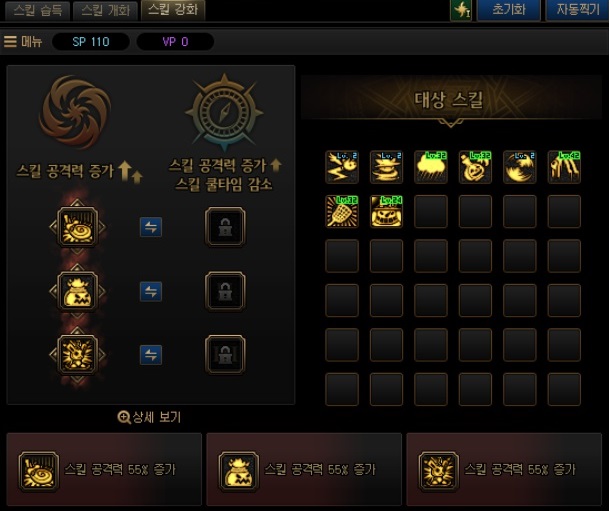The width and height of the screenshot is (609, 511).
Task: Click the green star icon beside 초기화
Action: point(461,9)
